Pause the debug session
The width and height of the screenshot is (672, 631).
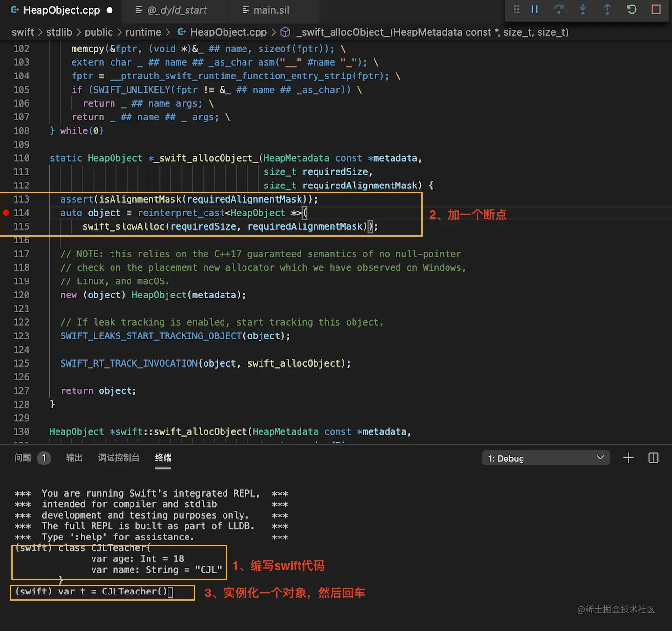pos(535,9)
